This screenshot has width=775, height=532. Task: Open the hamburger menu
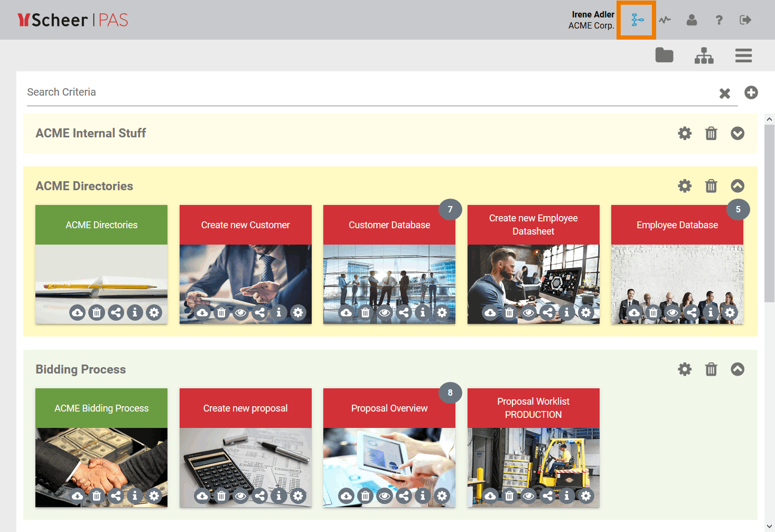click(743, 55)
